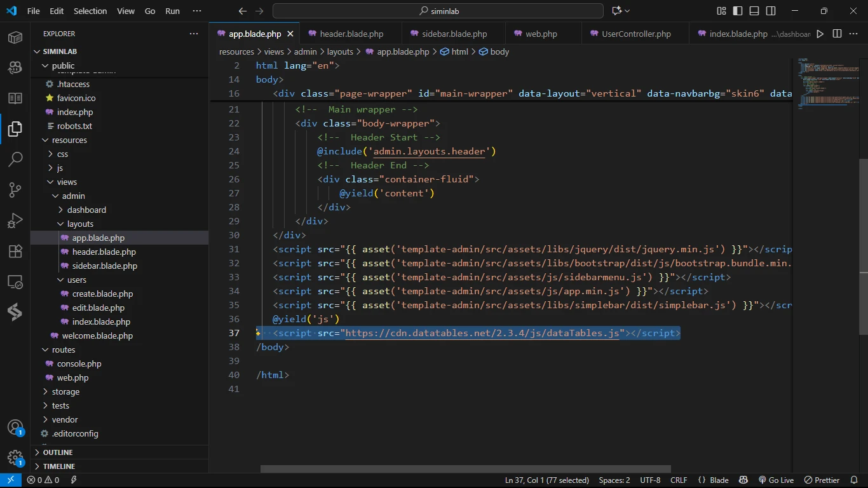Click Go Live in status bar
The image size is (868, 488).
pos(776,480)
